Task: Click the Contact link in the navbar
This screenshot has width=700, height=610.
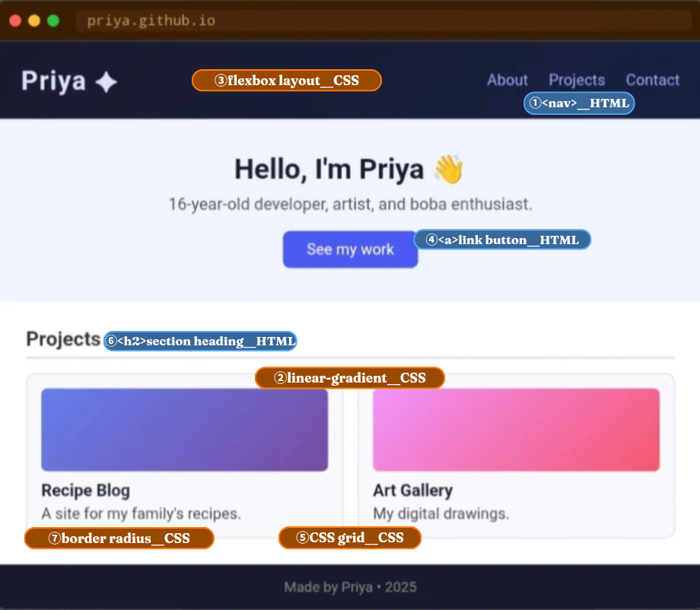Action: 652,80
